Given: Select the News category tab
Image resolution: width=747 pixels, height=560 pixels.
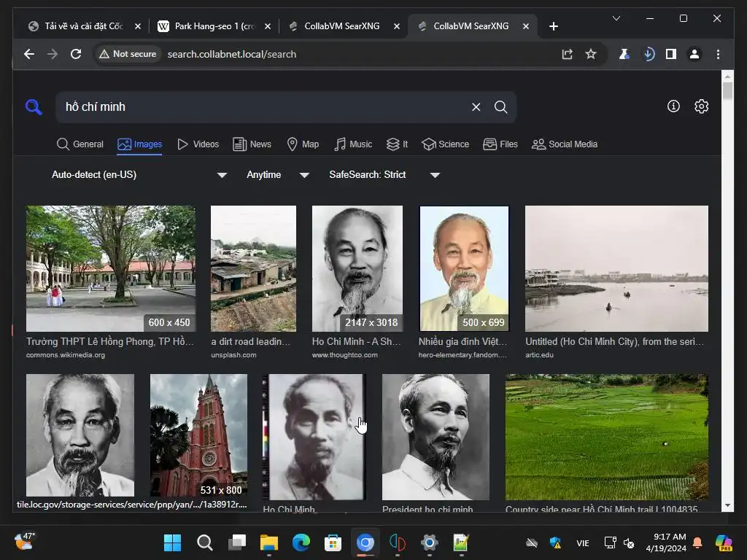Looking at the screenshot, I should click(x=252, y=144).
